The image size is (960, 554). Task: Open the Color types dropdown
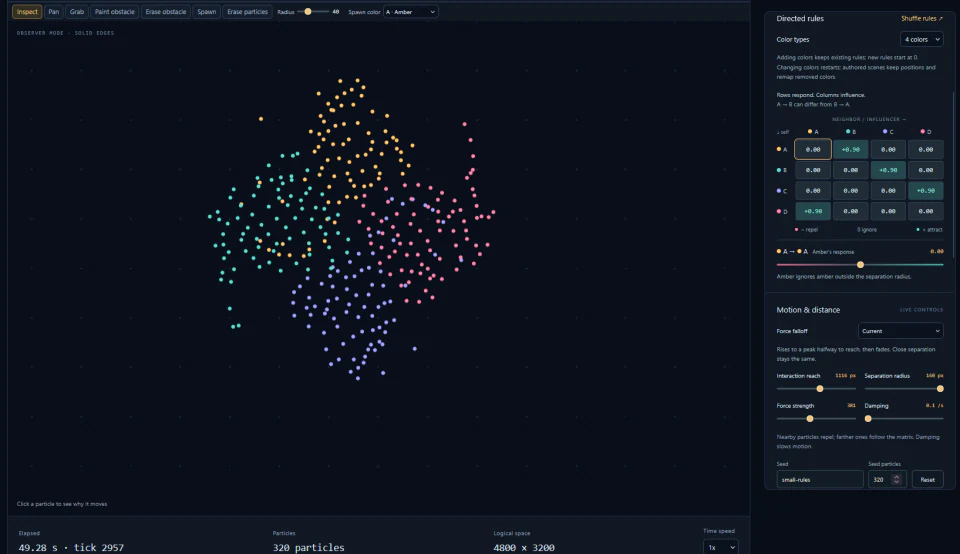tap(921, 39)
